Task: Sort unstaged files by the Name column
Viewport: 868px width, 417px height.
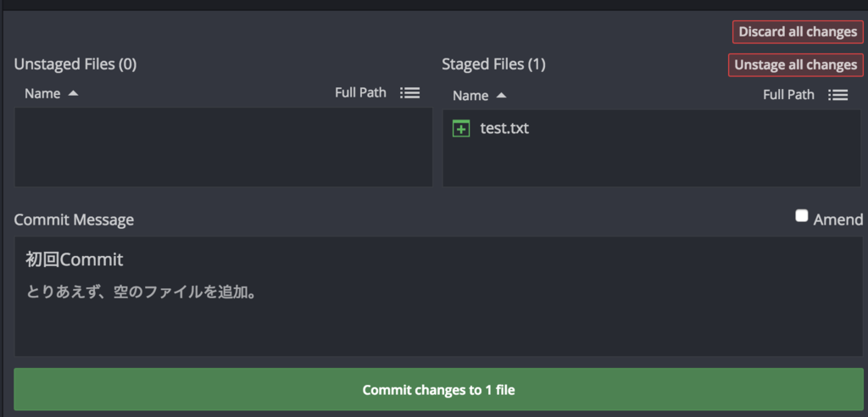Action: [x=42, y=93]
